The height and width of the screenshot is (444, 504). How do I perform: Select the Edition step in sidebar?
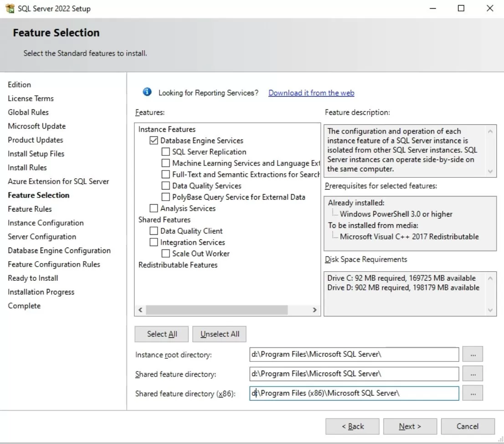(x=19, y=84)
